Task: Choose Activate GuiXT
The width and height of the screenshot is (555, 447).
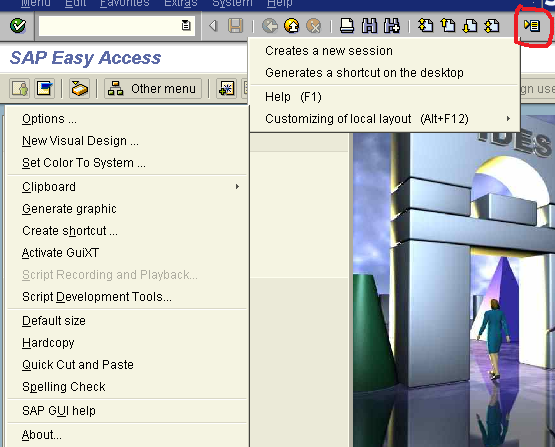Action: coord(127,253)
